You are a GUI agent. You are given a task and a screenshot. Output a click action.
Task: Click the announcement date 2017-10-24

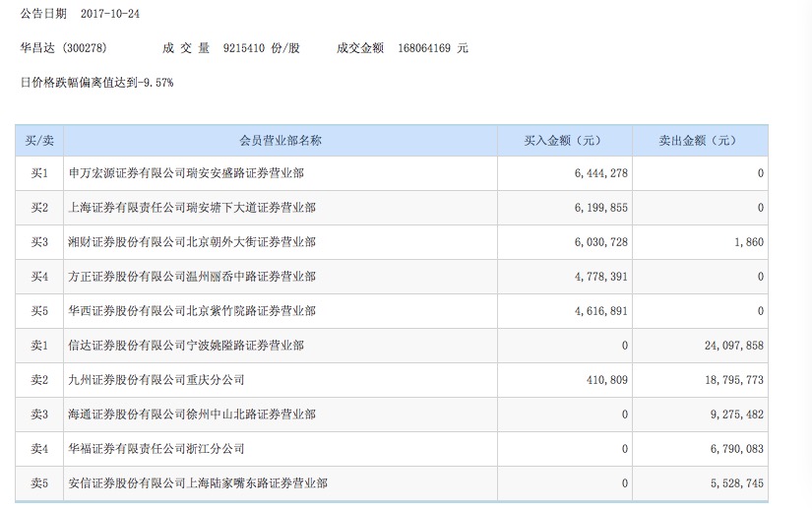110,14
